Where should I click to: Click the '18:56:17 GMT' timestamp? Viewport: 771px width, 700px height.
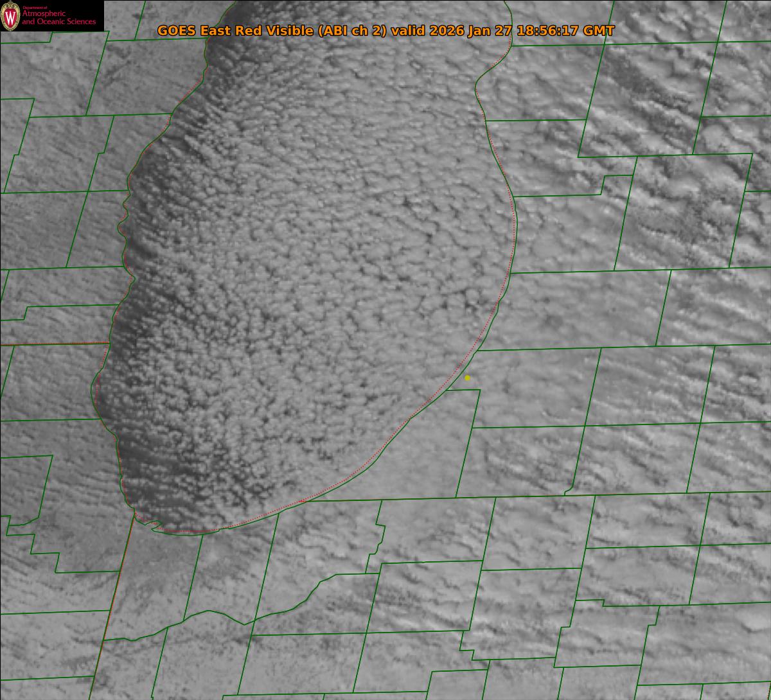coord(565,31)
